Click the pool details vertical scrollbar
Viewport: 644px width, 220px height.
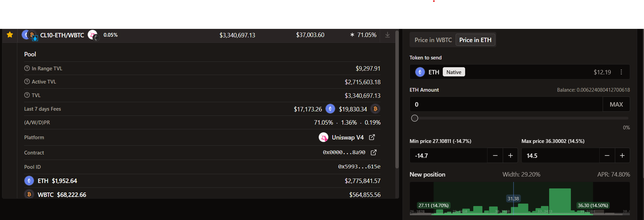[397, 102]
